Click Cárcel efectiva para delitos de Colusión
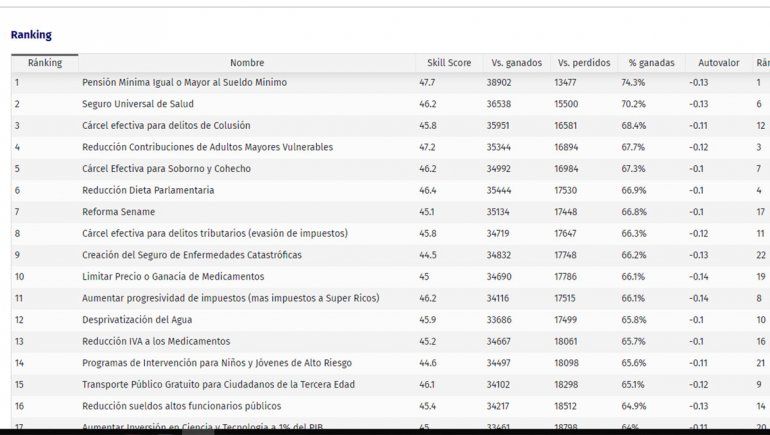Image resolution: width=770 pixels, height=435 pixels. coord(166,126)
